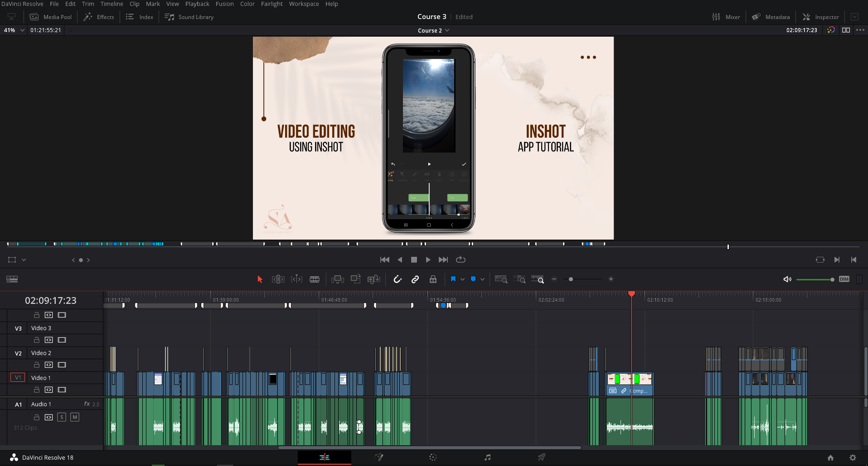
Task: Activate the Blade Edit Mode tool
Action: coord(315,279)
